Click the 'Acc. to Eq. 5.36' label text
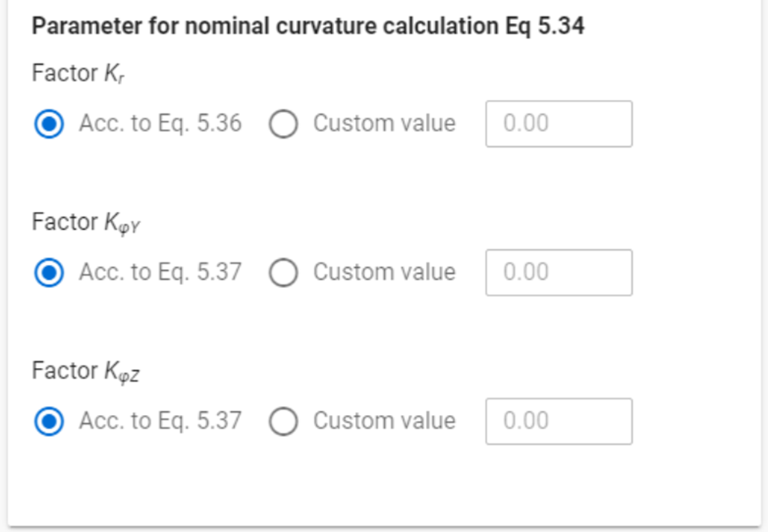The image size is (768, 532). (x=161, y=123)
